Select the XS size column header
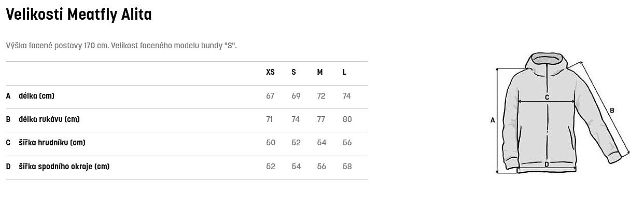The image size is (644, 206). click(270, 72)
